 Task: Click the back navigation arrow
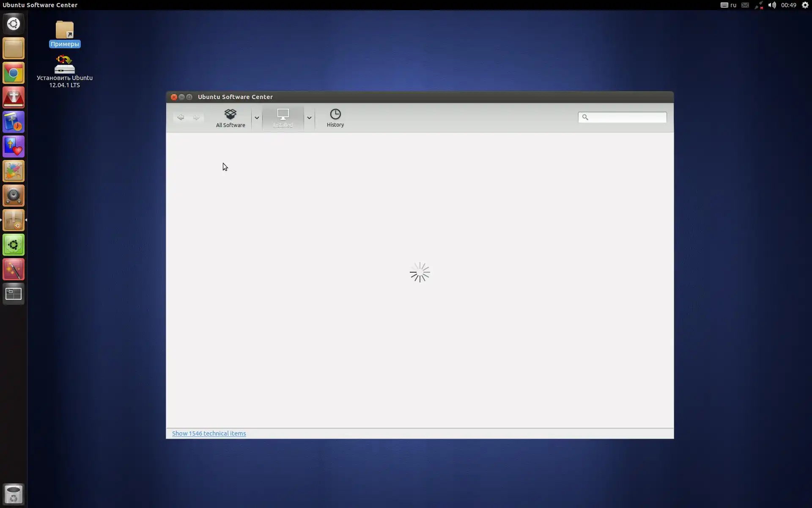(x=181, y=117)
